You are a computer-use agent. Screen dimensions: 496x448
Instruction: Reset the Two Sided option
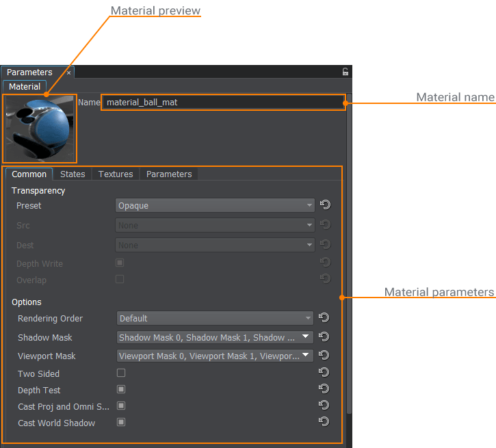(x=324, y=373)
